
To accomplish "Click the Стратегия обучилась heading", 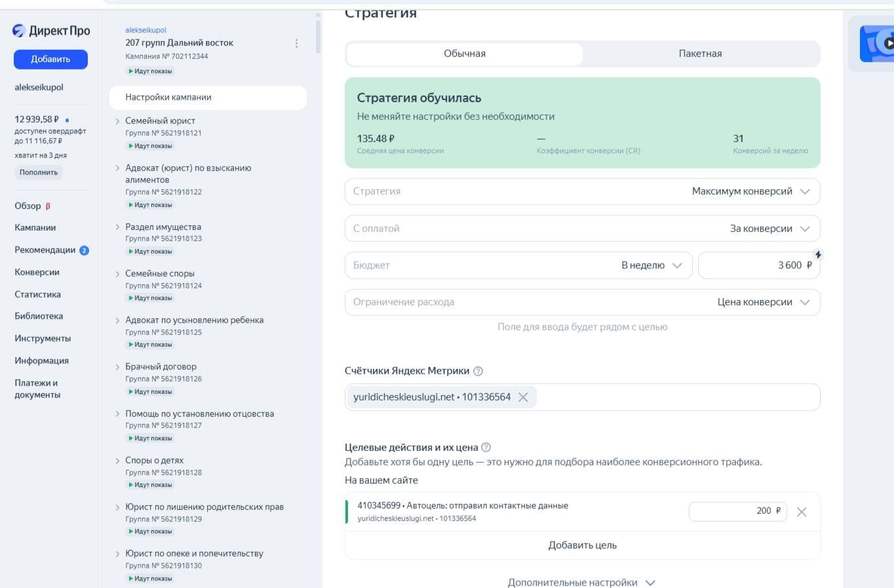I will 419,98.
